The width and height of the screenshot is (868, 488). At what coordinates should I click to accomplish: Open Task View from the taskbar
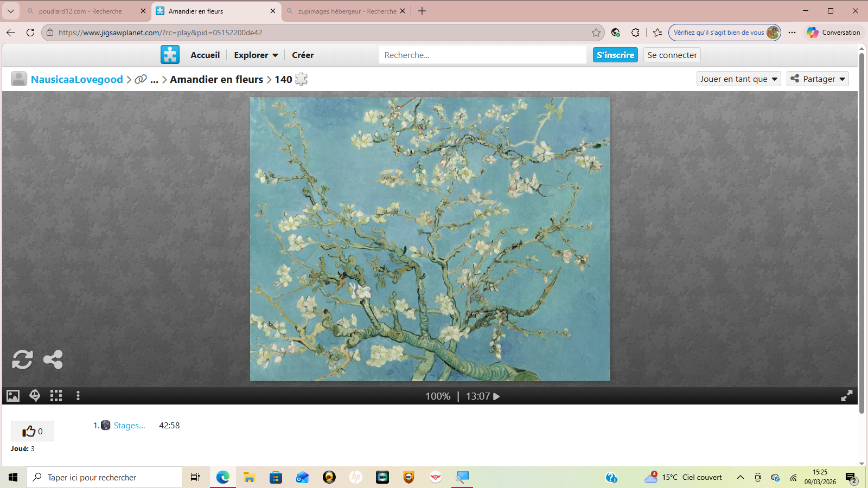pyautogui.click(x=195, y=477)
